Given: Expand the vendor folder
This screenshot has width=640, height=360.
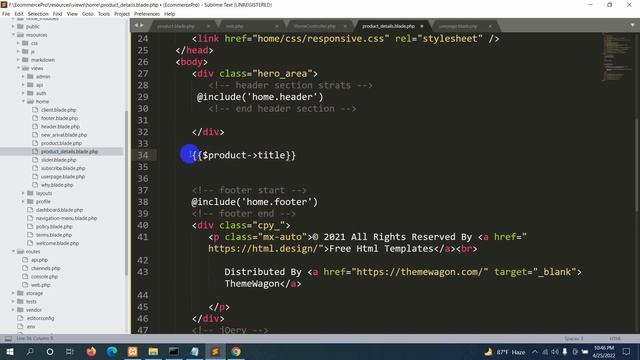Looking at the screenshot, I should click(13, 310).
